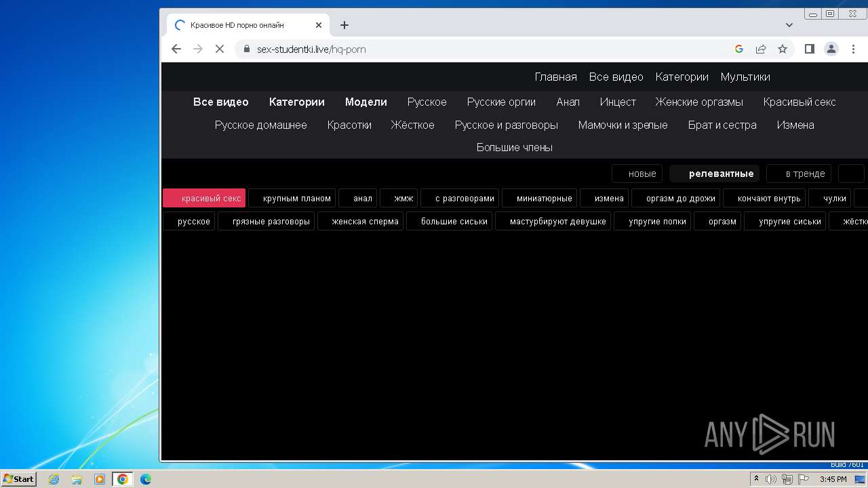Switch to Chrome in taskbar

pyautogui.click(x=122, y=479)
